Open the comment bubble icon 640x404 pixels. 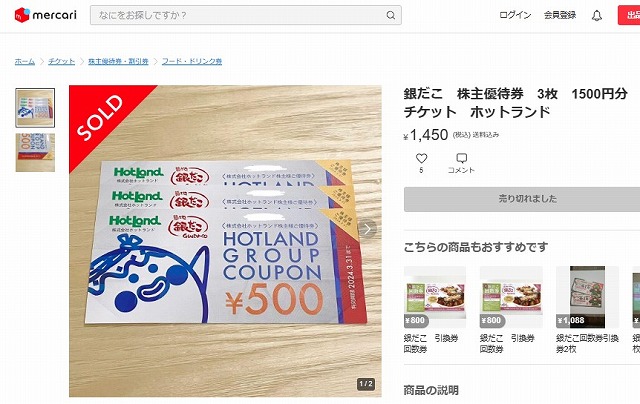462,158
